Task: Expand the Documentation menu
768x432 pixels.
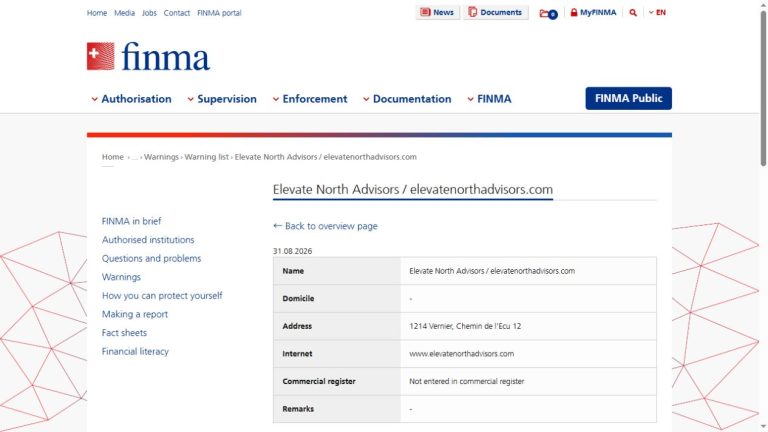Action: click(x=407, y=99)
